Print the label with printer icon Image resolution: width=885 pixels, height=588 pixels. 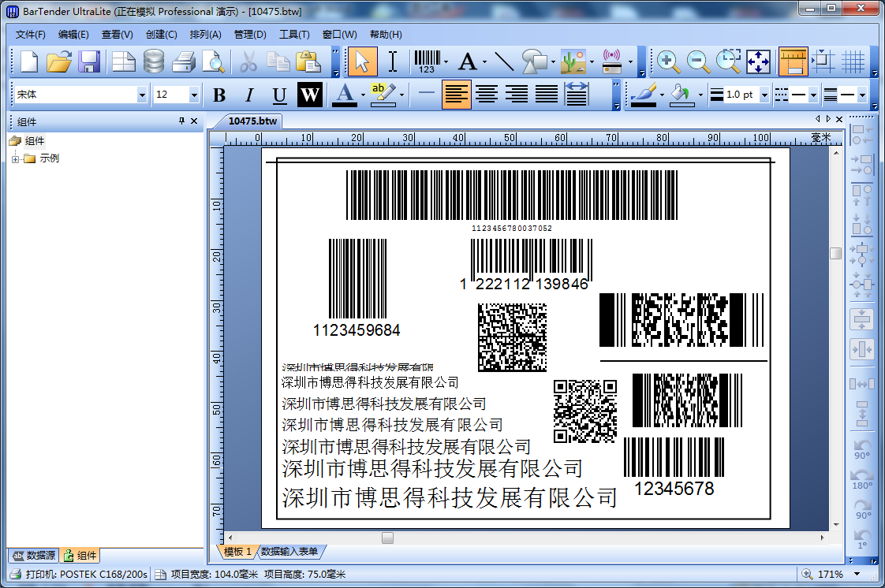pos(184,61)
